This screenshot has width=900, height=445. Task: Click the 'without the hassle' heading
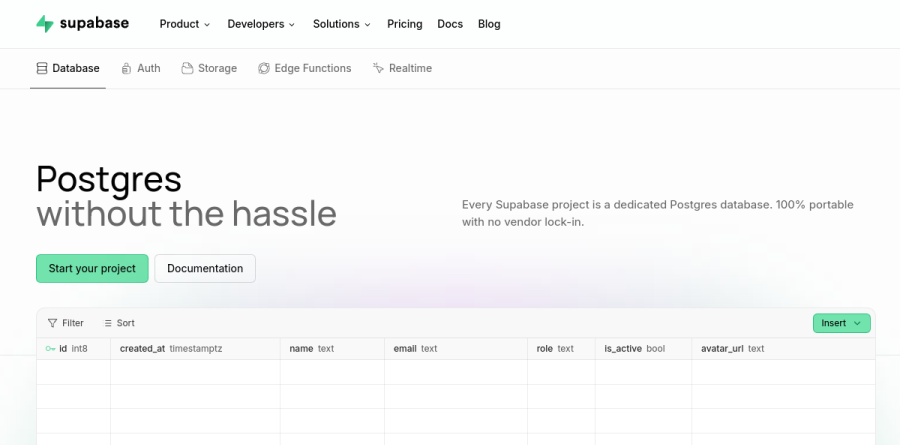coord(187,214)
